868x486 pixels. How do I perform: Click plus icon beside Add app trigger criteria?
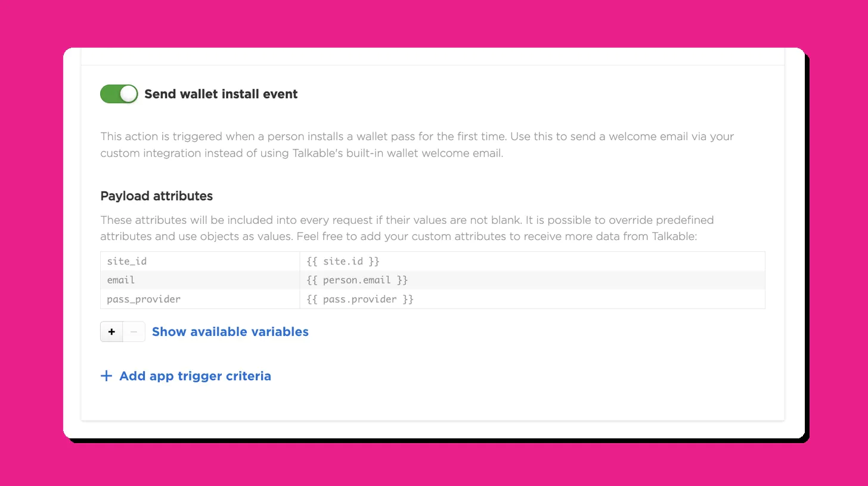[x=106, y=376]
